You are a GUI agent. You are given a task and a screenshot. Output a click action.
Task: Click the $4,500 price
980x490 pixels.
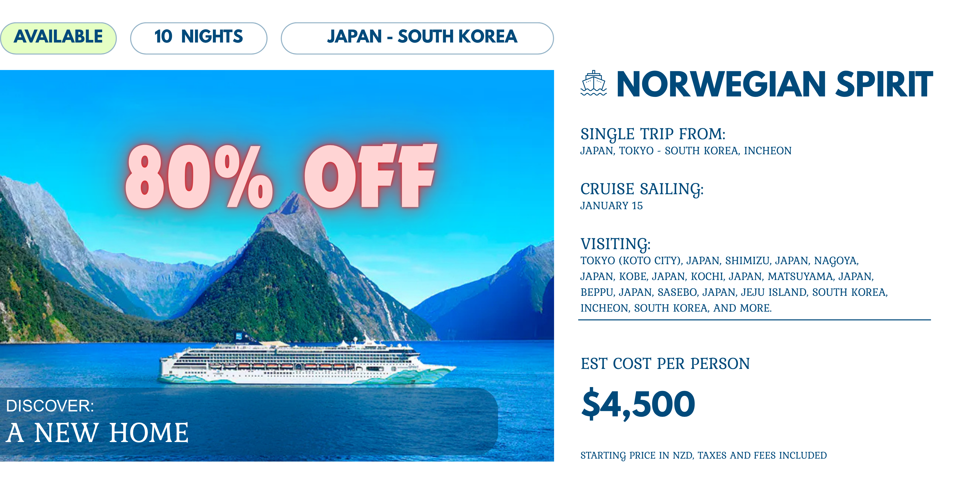click(638, 404)
